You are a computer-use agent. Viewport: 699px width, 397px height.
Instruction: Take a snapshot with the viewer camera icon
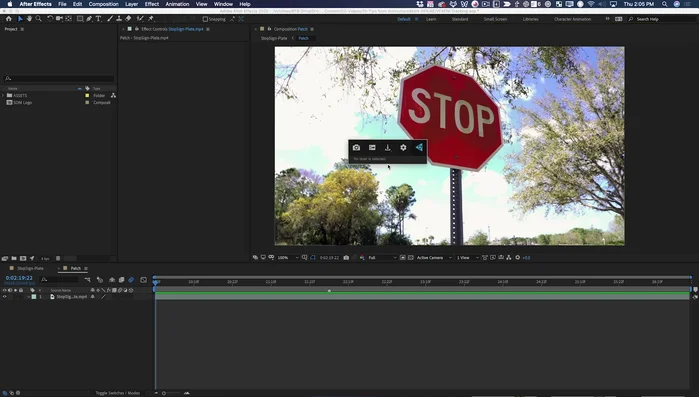346,258
